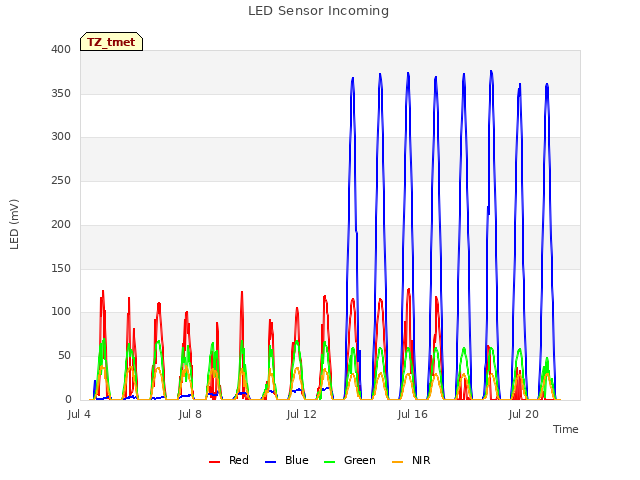Click the 100 y-axis tick label
This screenshot has height=480, width=640.
click(x=61, y=312)
